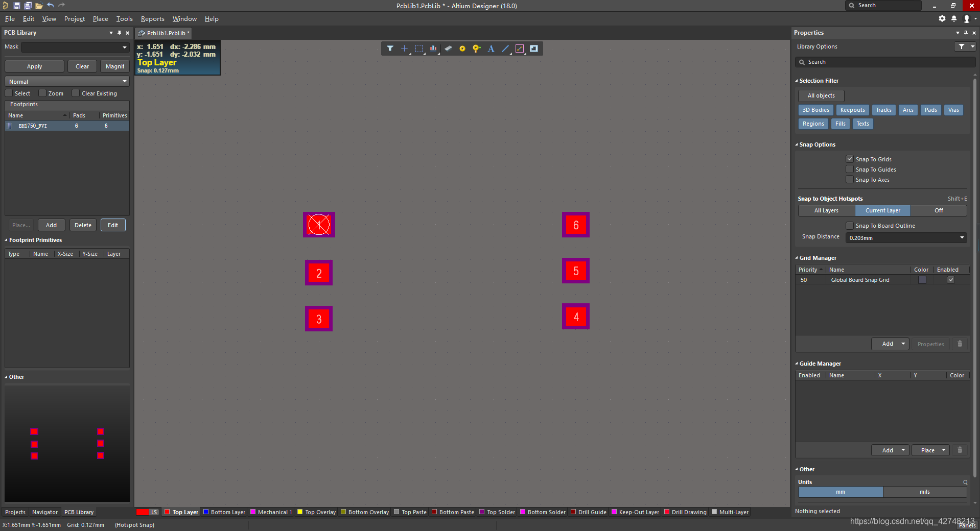Collapse the Snap Options section

pyautogui.click(x=797, y=144)
